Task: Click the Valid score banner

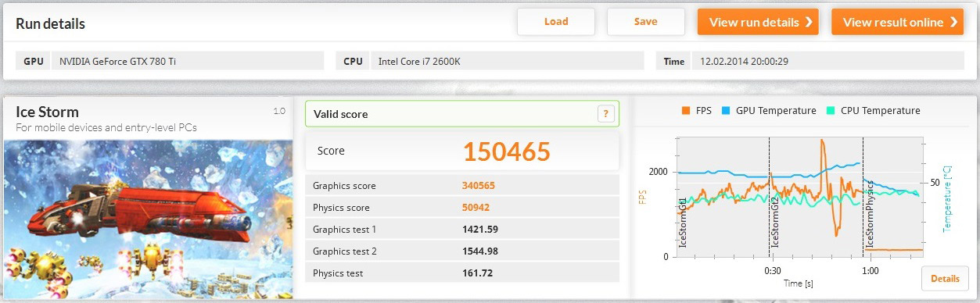Action: (461, 114)
